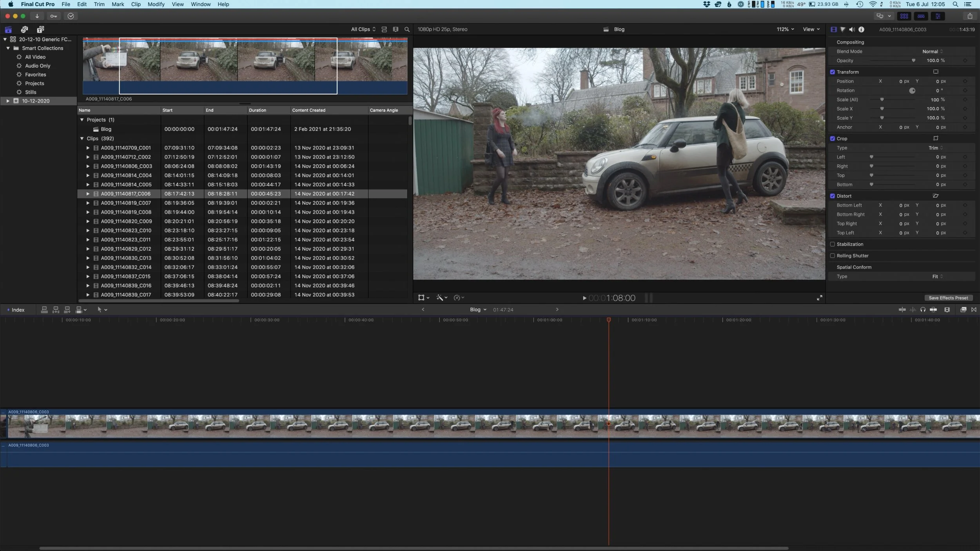
Task: Click Save Effects Preset button
Action: [948, 298]
